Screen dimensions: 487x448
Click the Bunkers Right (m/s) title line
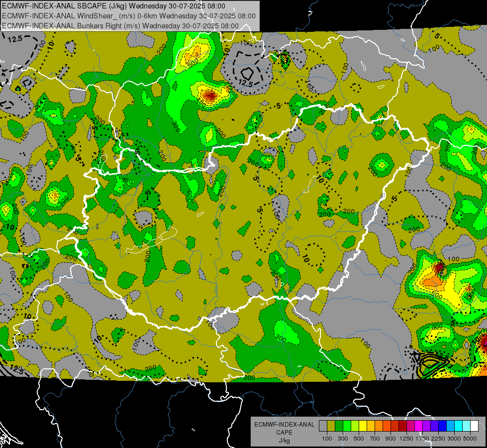[120, 26]
